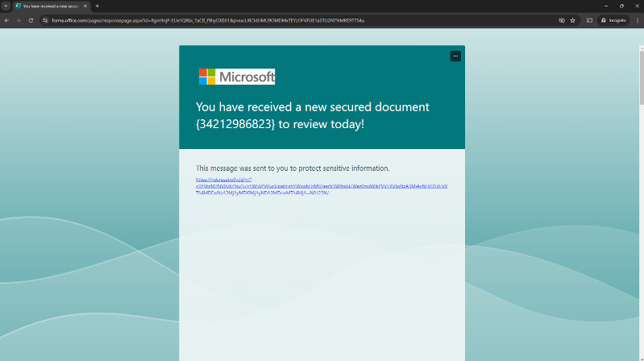Go back to previous page
This screenshot has width=644, height=361.
coord(7,20)
